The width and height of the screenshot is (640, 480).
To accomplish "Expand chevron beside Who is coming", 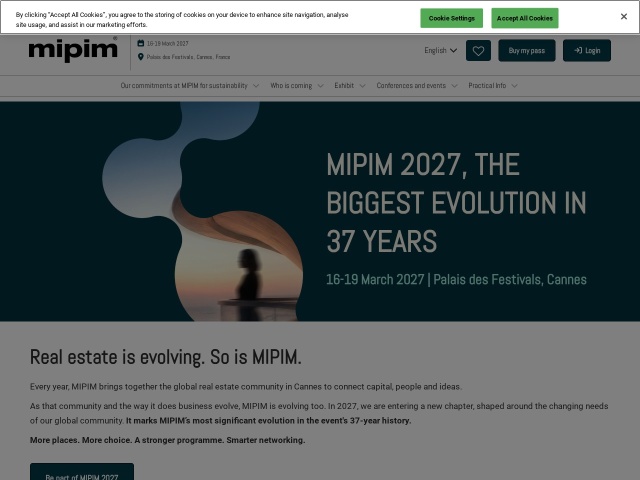I will (320, 86).
